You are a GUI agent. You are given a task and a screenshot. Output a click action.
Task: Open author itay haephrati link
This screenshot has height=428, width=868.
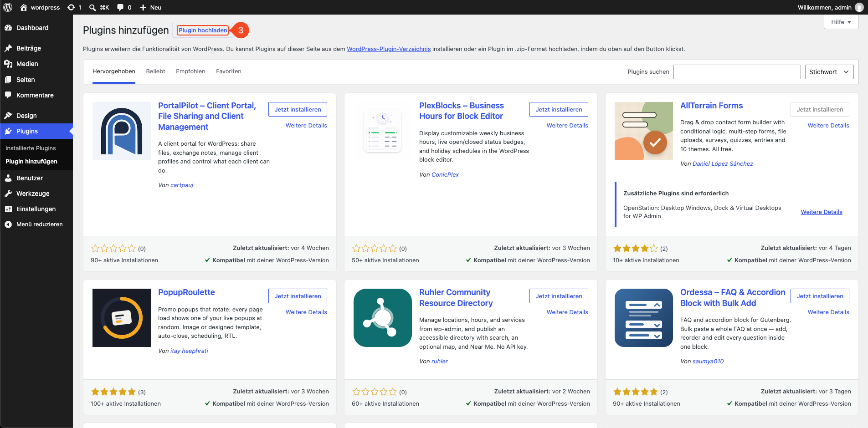point(189,351)
